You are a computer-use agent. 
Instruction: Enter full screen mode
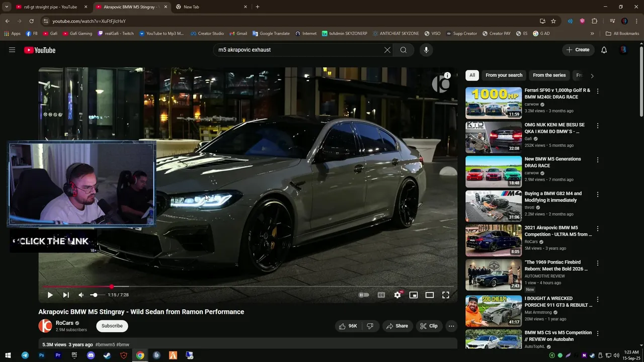point(446,295)
